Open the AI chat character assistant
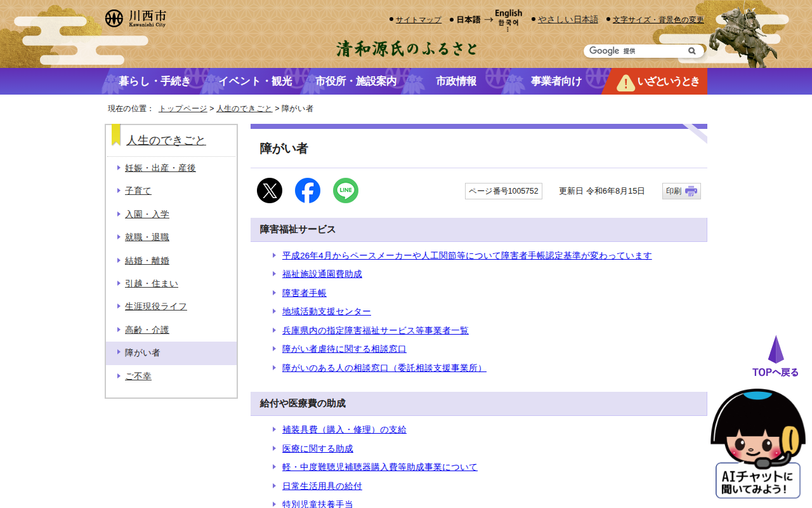 [758, 444]
